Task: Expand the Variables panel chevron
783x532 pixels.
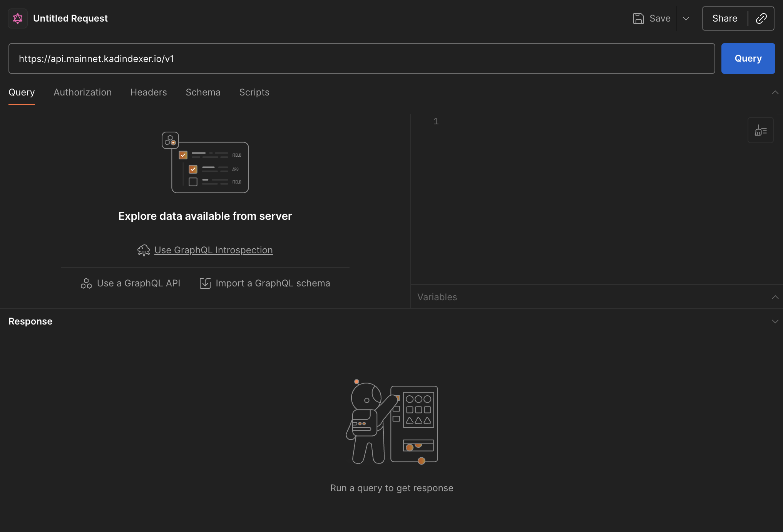Action: coord(775,297)
